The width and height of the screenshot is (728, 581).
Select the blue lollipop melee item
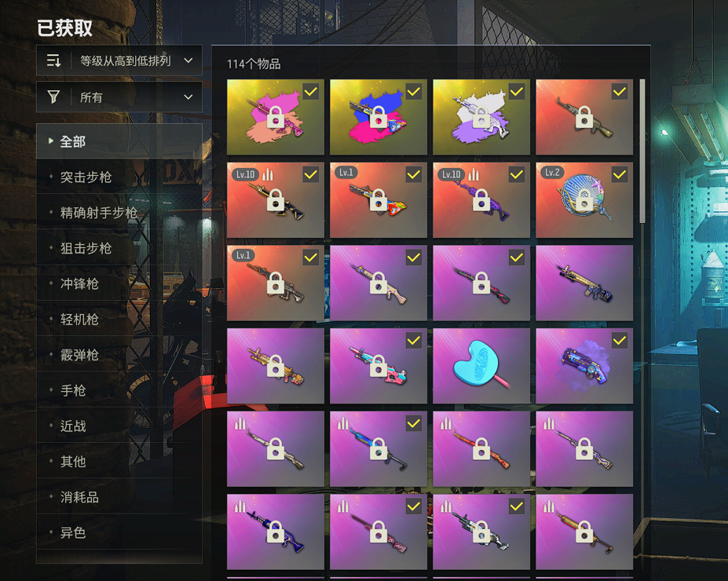(481, 366)
